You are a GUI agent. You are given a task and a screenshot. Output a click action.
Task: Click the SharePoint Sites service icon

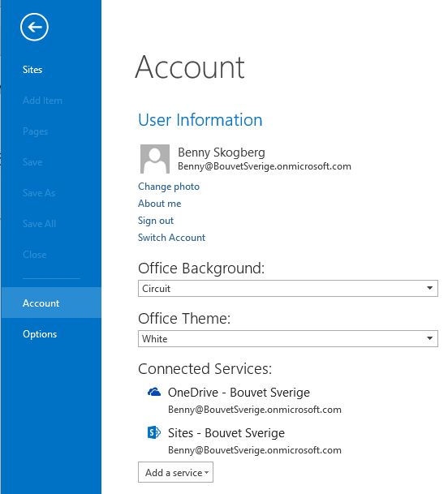click(x=154, y=432)
